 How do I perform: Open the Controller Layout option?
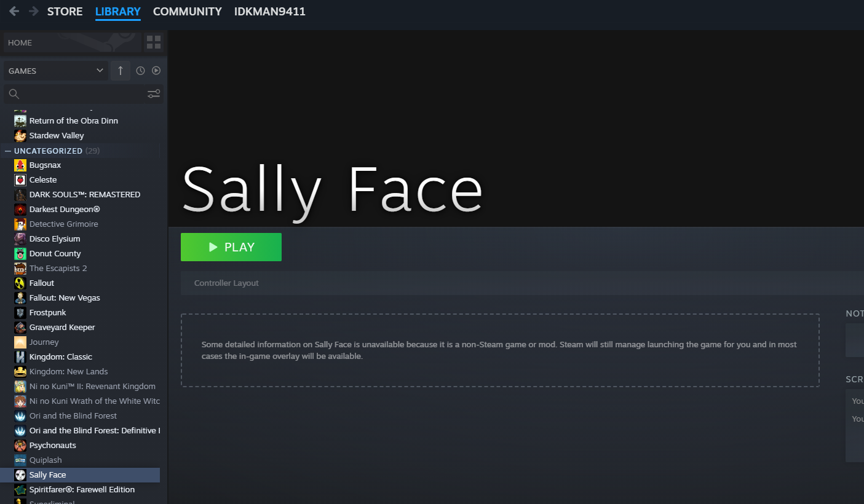tap(226, 283)
